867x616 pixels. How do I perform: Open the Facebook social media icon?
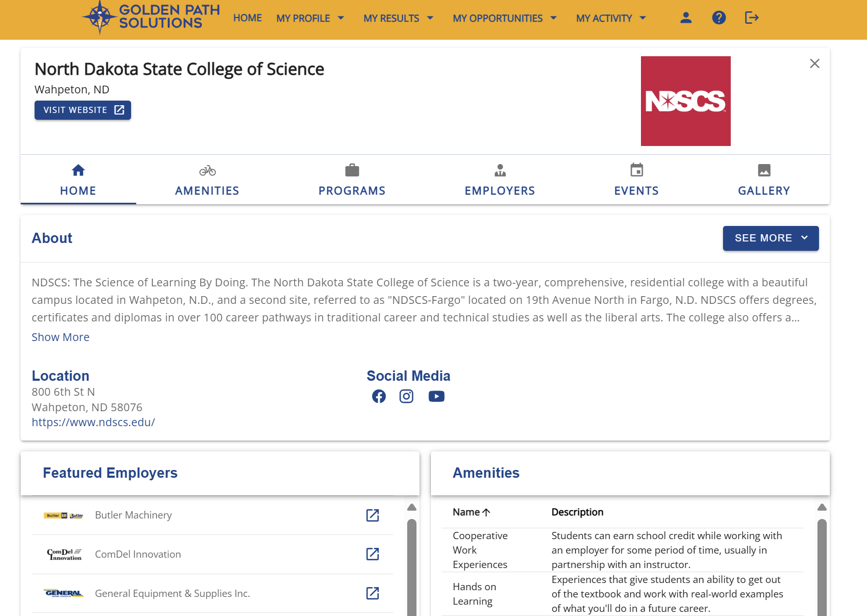379,396
